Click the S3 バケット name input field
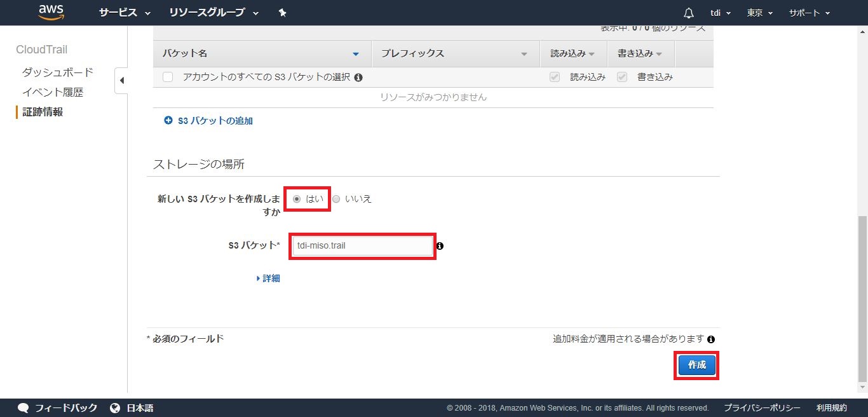This screenshot has width=868, height=417. click(362, 246)
